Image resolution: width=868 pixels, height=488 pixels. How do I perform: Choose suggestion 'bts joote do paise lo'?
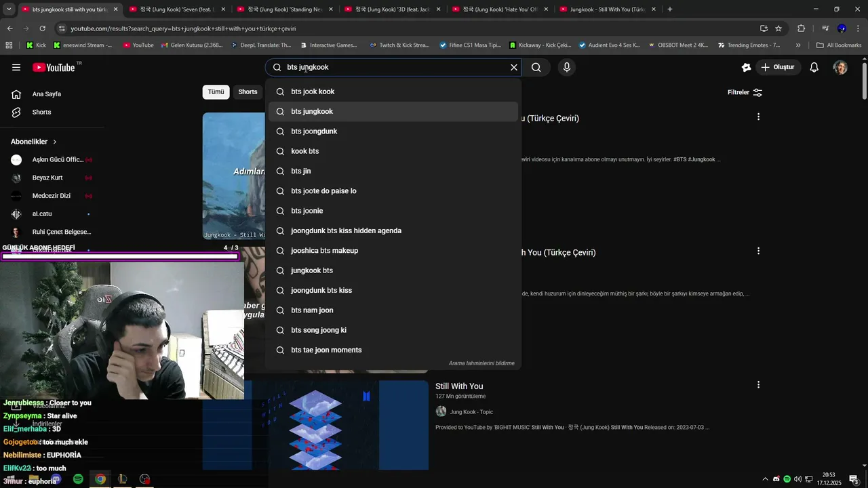tap(393, 191)
